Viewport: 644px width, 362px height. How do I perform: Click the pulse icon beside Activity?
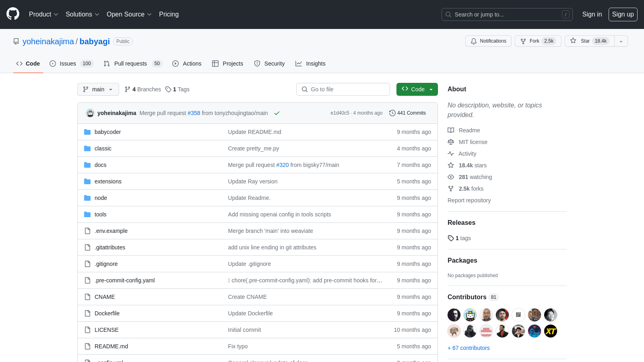click(451, 154)
